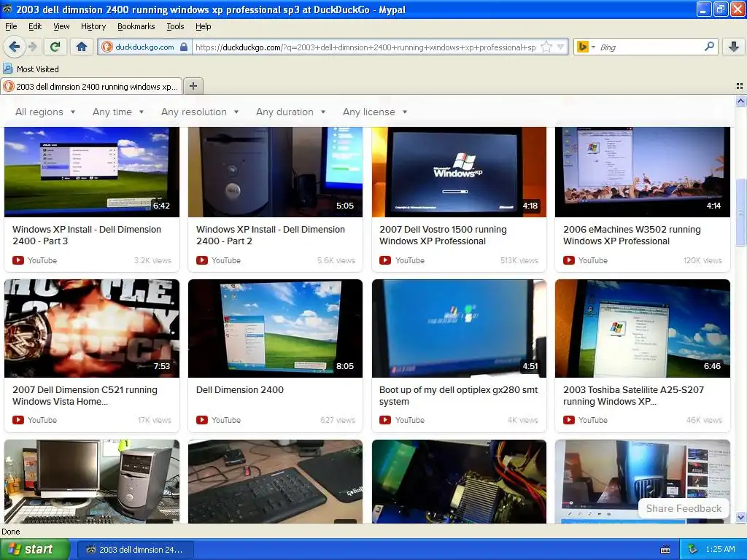747x560 pixels.
Task: Open the Most Visited bookmarks folder
Action: point(31,69)
